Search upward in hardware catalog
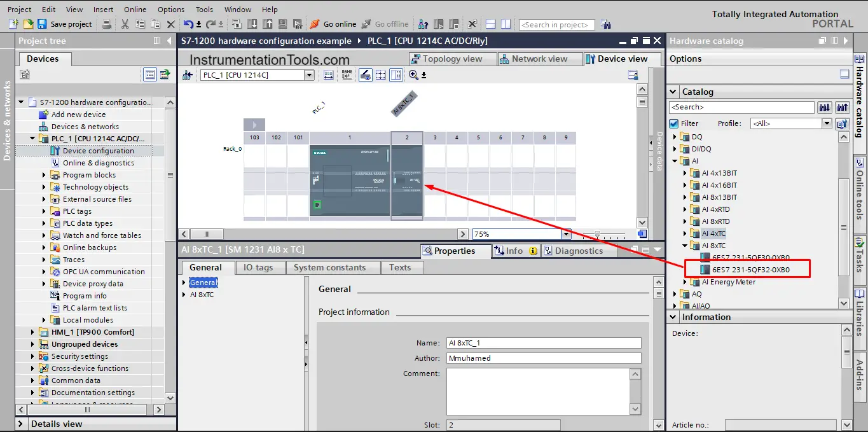This screenshot has width=868, height=432. (x=843, y=107)
